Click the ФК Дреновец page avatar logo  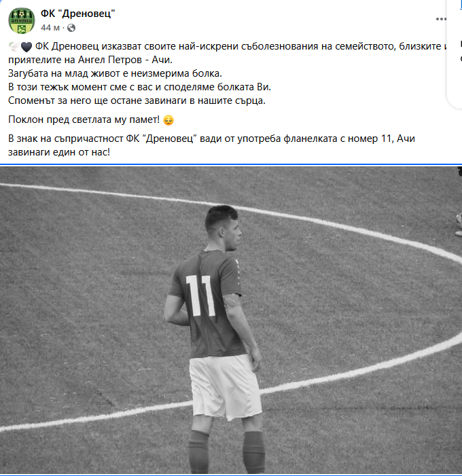click(x=22, y=20)
